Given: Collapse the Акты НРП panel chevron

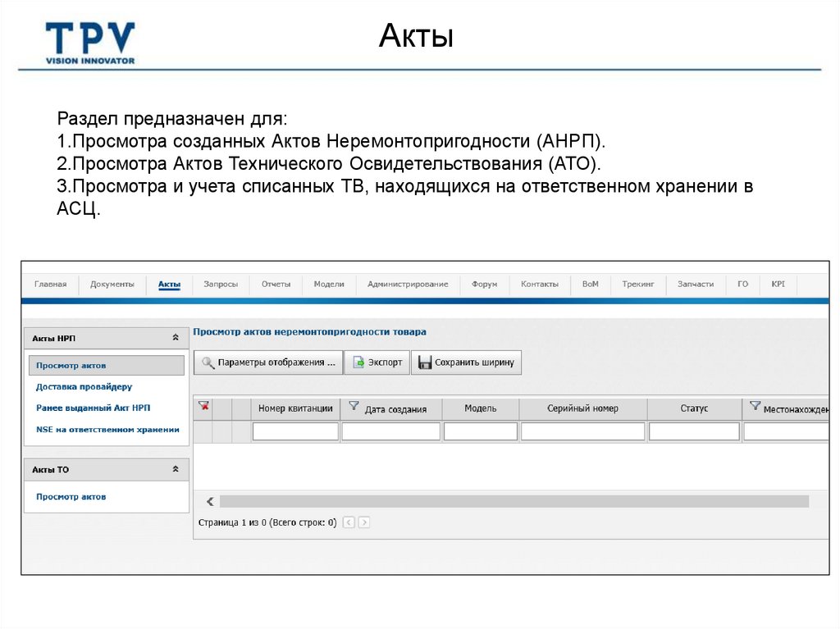Looking at the screenshot, I should pyautogui.click(x=174, y=337).
